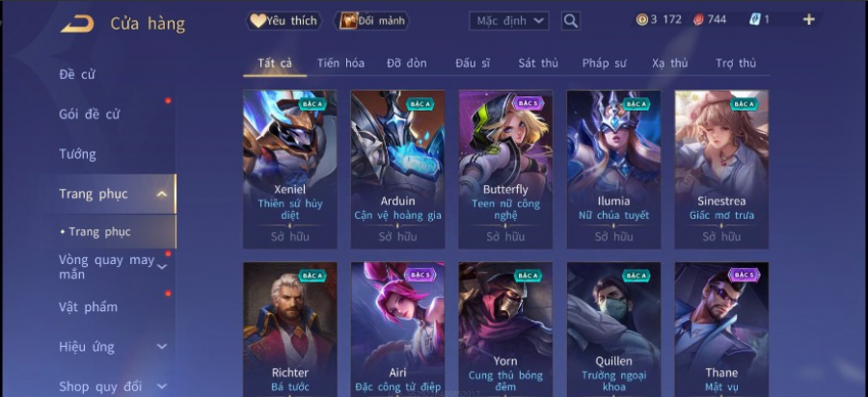This screenshot has width=868, height=397.
Task: Switch to the Pháp sư tab
Action: [x=604, y=63]
